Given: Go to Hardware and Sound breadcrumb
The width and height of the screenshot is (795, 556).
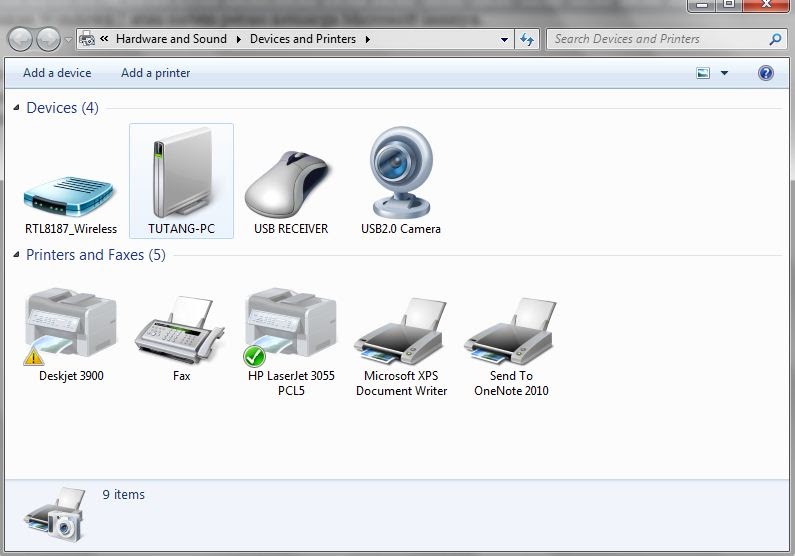Looking at the screenshot, I should click(171, 39).
